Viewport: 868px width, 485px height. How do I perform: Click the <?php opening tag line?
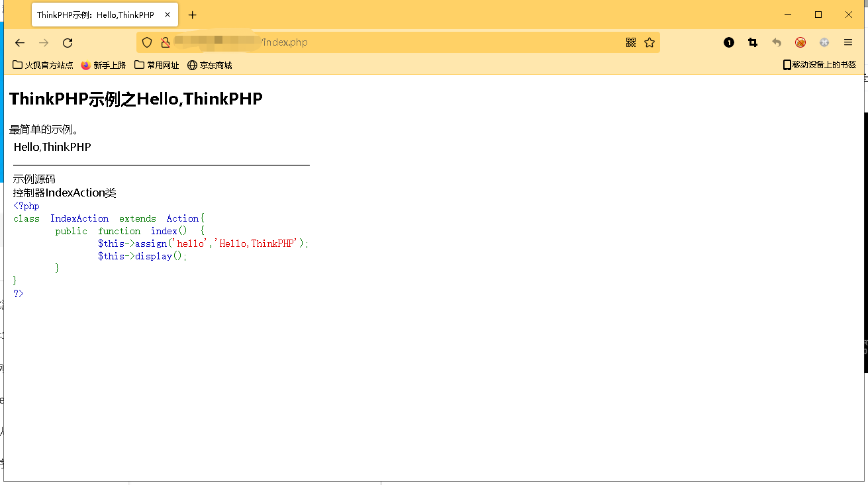coord(26,206)
